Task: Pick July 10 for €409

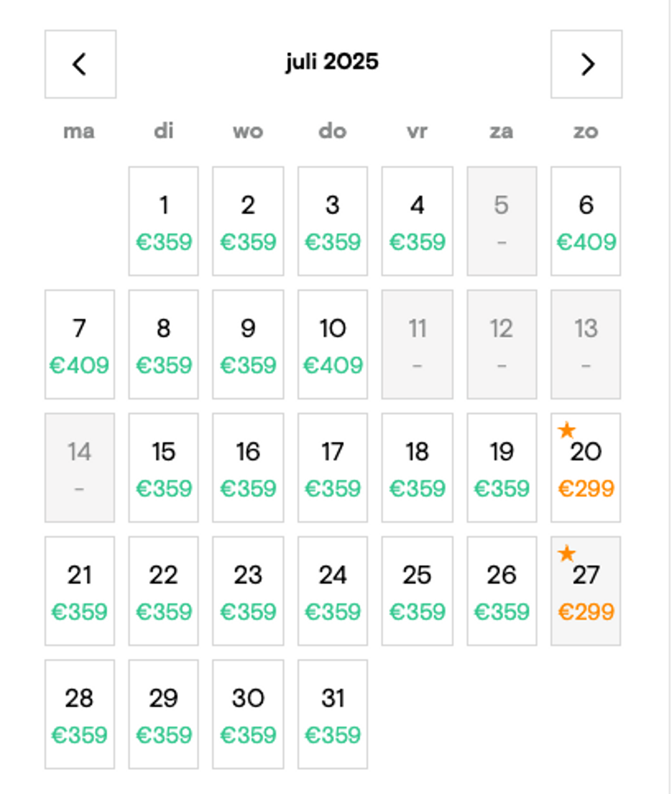Action: click(x=332, y=344)
